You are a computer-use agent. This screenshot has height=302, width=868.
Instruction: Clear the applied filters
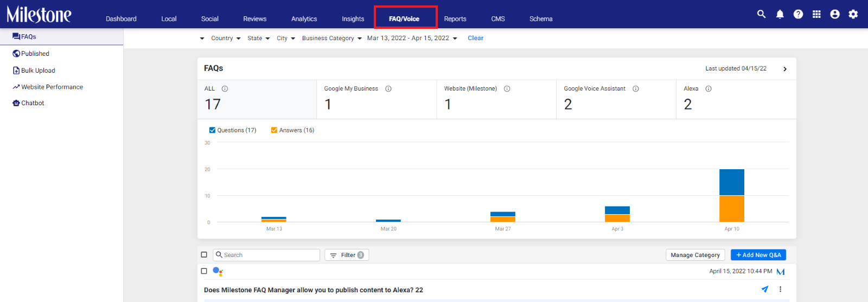[475, 38]
